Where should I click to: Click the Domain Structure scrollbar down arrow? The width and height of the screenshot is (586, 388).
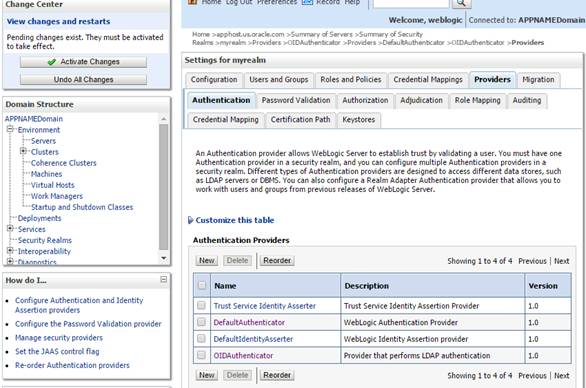click(163, 258)
